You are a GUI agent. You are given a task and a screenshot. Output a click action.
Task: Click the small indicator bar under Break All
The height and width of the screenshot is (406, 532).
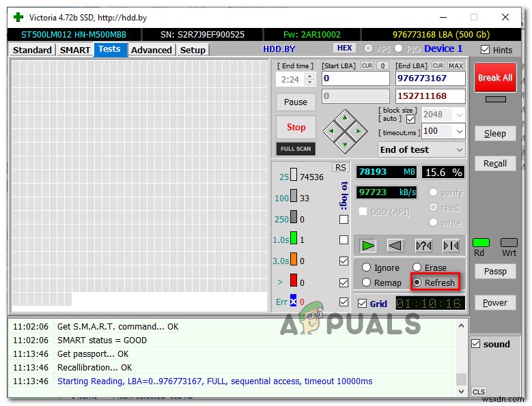(x=496, y=100)
